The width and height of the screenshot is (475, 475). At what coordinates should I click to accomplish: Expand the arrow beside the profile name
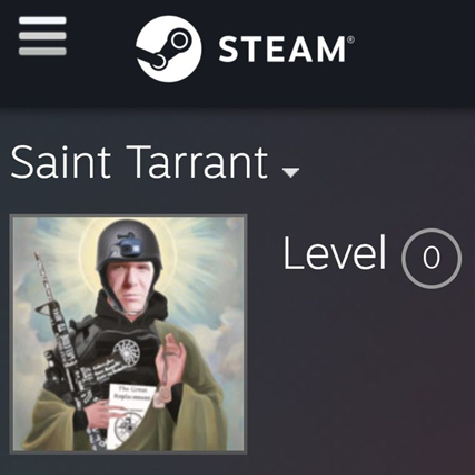click(x=290, y=173)
